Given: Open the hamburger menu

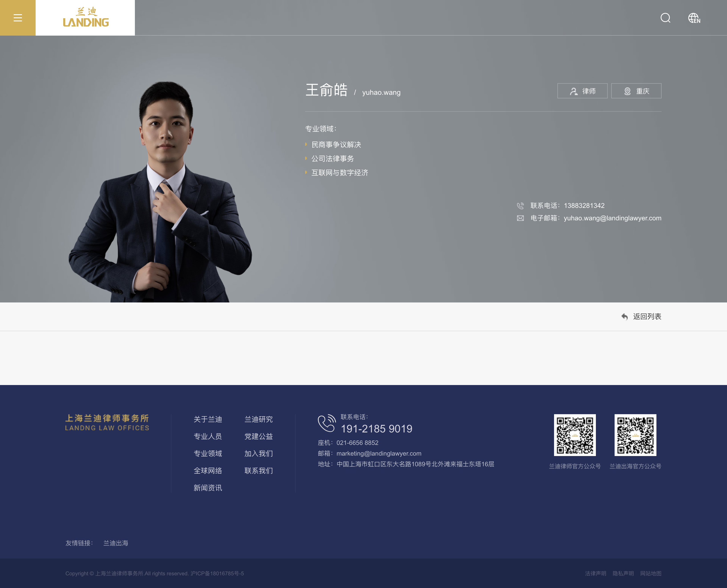Looking at the screenshot, I should coord(18,18).
